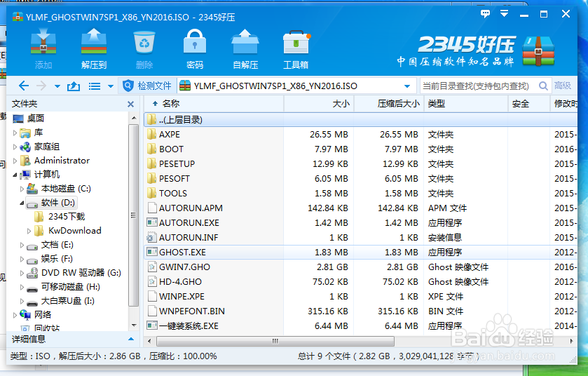Click the 检测文件 shield button
The height and width of the screenshot is (376, 588).
pos(147,86)
